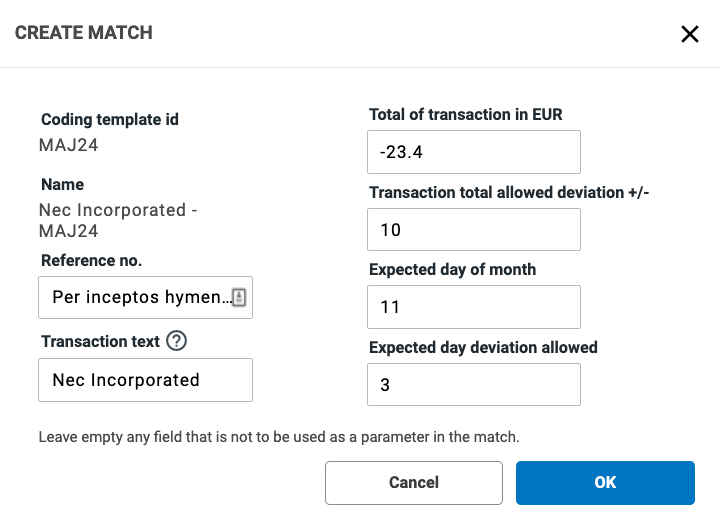
Task: Edit the Transaction total allowed deviation field
Action: coord(474,230)
